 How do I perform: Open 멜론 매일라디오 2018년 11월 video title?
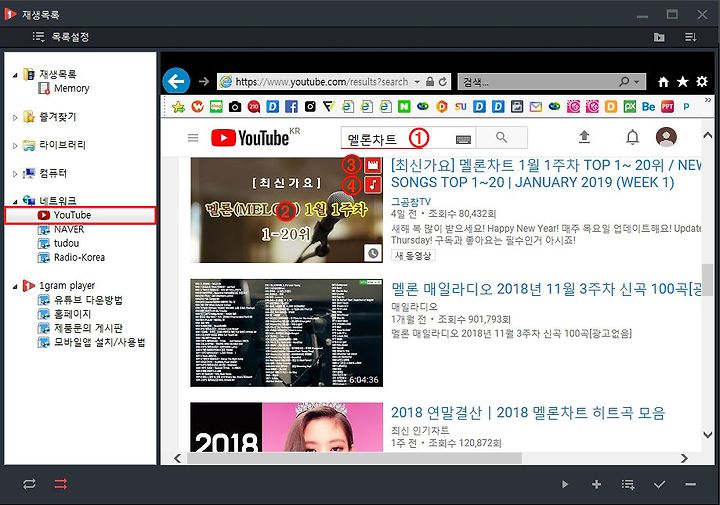tap(546, 289)
